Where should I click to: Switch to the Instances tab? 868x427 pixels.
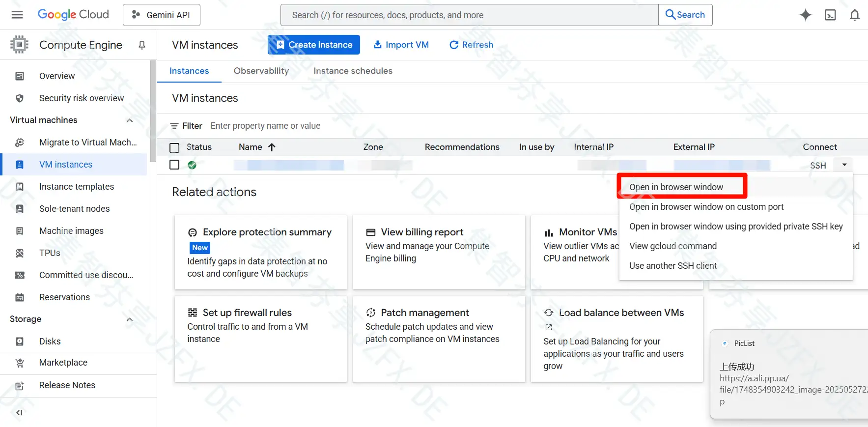[x=189, y=71]
